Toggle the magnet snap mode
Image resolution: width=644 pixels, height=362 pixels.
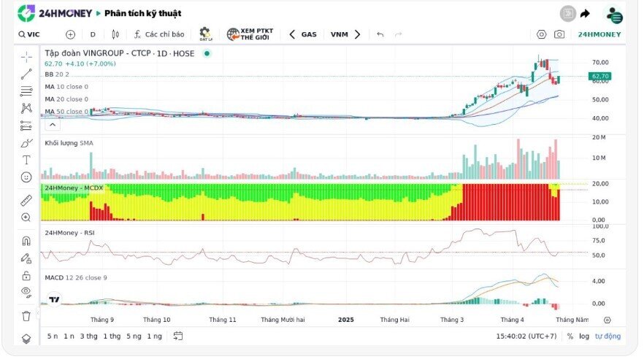26,240
